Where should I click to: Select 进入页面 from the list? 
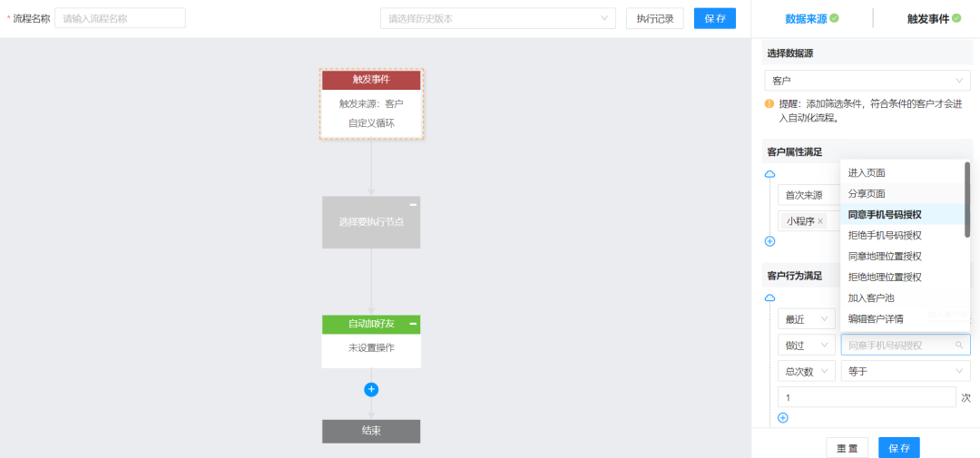point(903,173)
